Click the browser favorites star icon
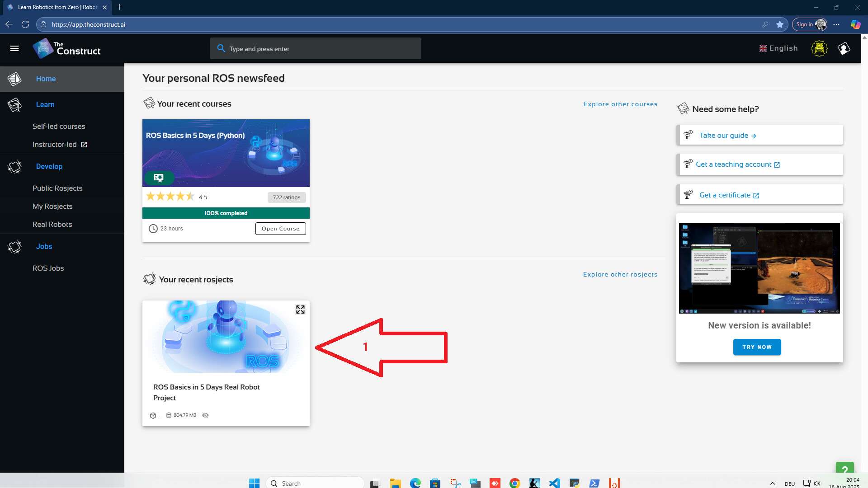868x488 pixels. click(x=780, y=24)
